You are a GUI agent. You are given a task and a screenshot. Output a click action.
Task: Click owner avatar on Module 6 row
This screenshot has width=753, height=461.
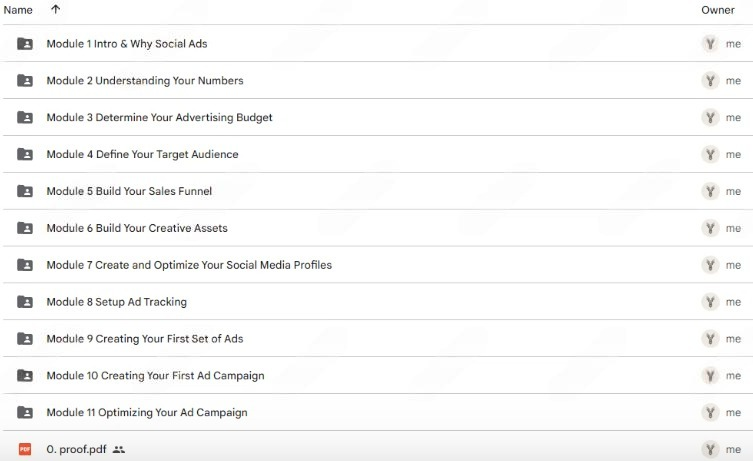(x=710, y=228)
